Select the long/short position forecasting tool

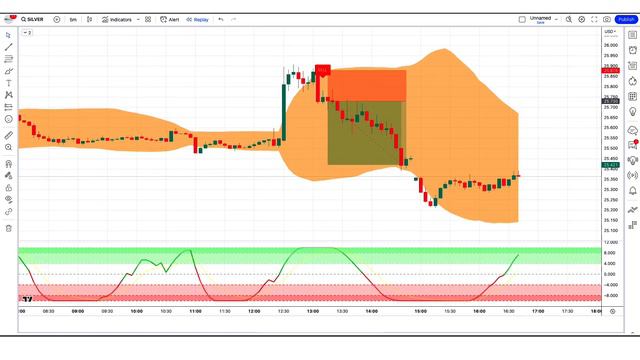pyautogui.click(x=9, y=107)
